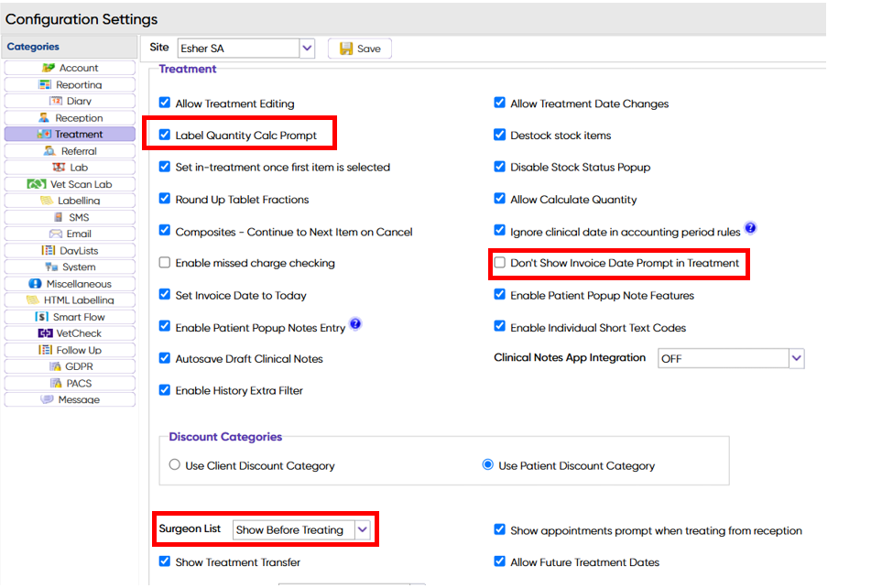
Task: Toggle Set in-treatment once first item selected
Action: coord(164,166)
